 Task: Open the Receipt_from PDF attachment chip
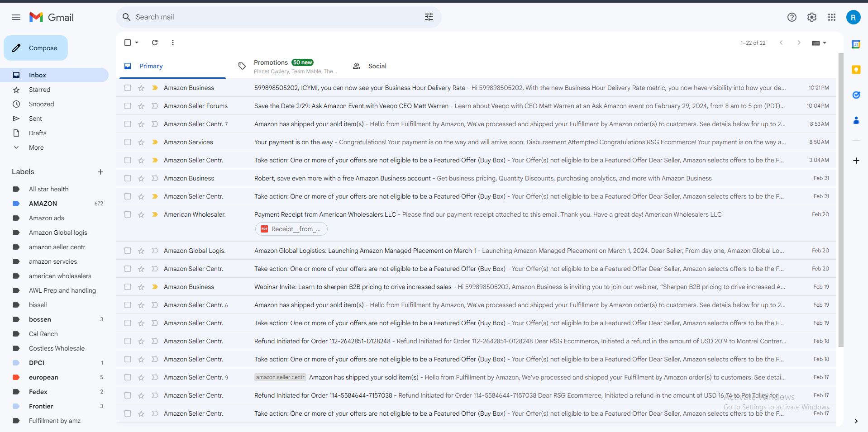[291, 229]
